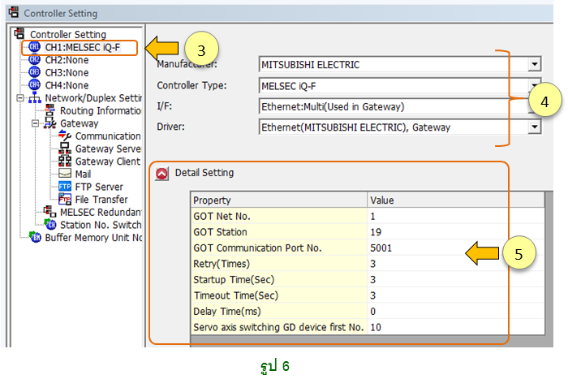Click the Value column header
This screenshot has height=392, width=568.
click(456, 200)
